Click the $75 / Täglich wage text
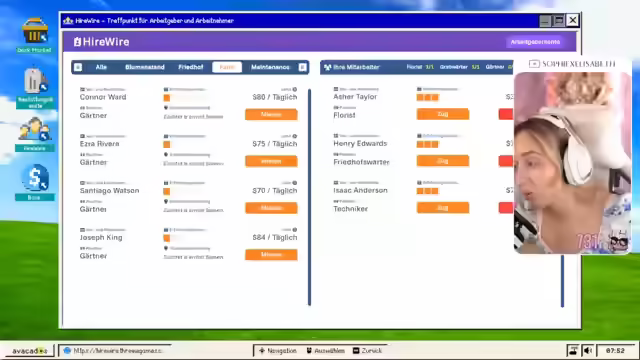Image resolution: width=640 pixels, height=360 pixels. [x=275, y=144]
